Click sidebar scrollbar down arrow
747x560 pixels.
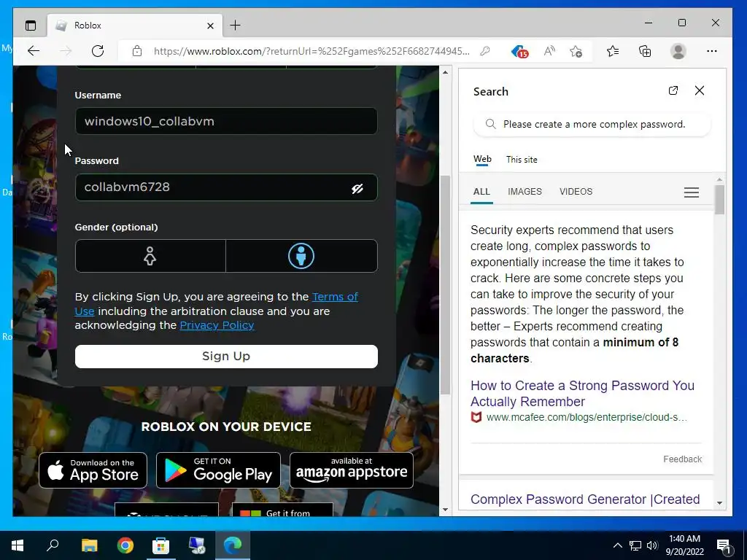tap(719, 503)
